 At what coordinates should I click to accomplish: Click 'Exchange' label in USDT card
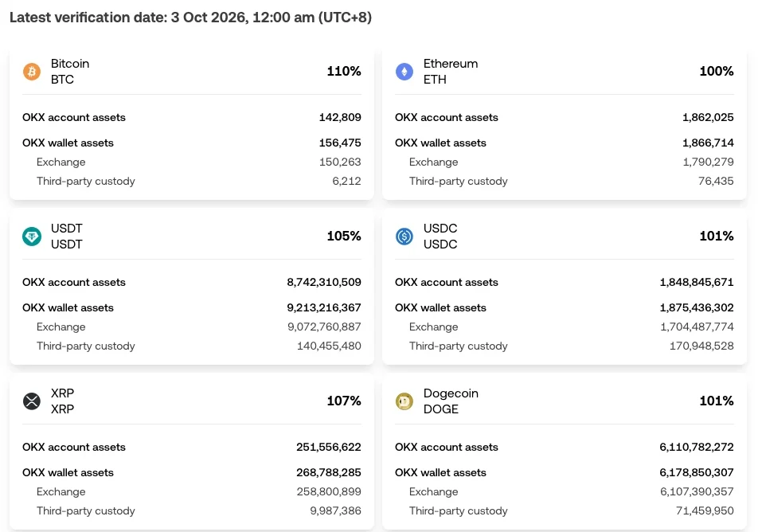[61, 327]
